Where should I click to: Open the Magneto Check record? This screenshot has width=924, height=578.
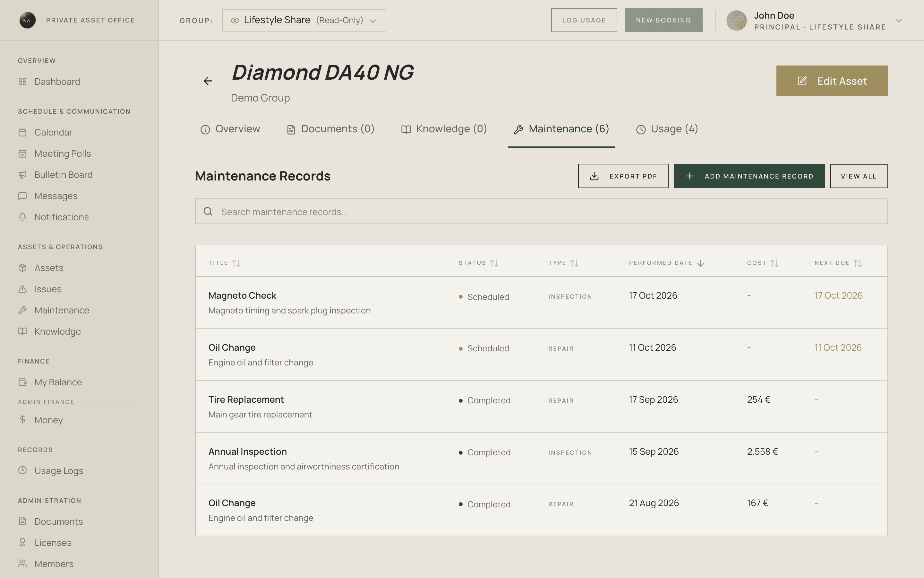click(542, 302)
